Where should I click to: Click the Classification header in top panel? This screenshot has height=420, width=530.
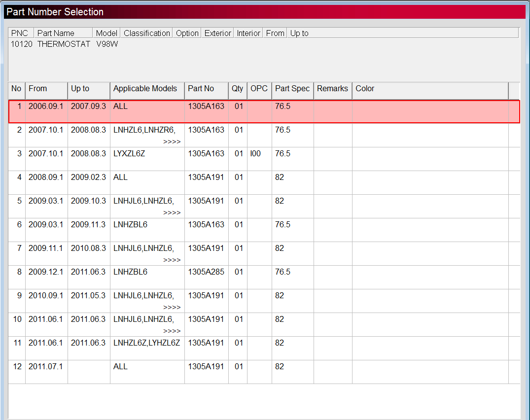[146, 33]
